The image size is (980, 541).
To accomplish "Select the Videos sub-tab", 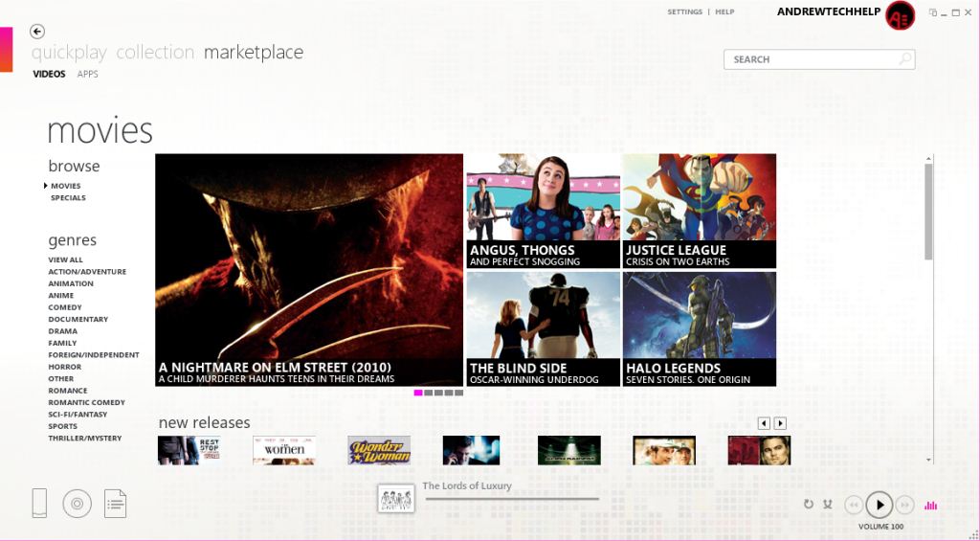I will [50, 74].
